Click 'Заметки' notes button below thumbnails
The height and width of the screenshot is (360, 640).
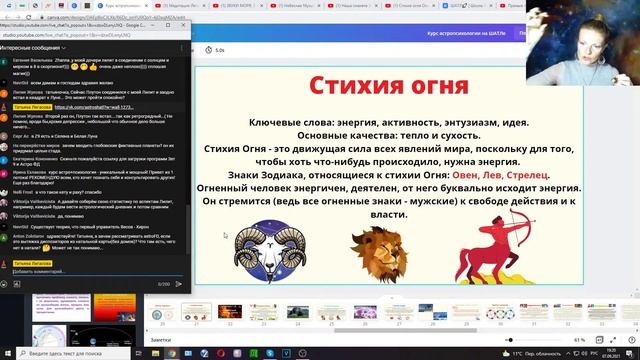point(161,340)
